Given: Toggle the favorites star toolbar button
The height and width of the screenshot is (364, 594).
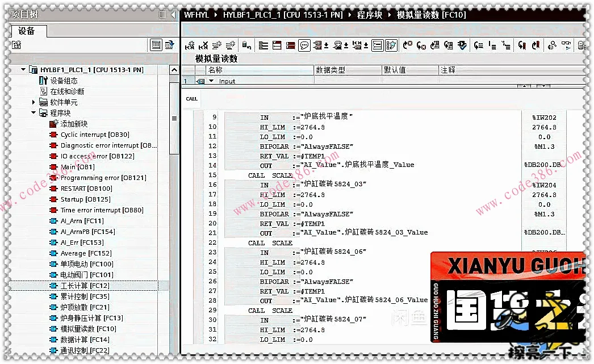Looking at the screenshot, I should [391, 45].
